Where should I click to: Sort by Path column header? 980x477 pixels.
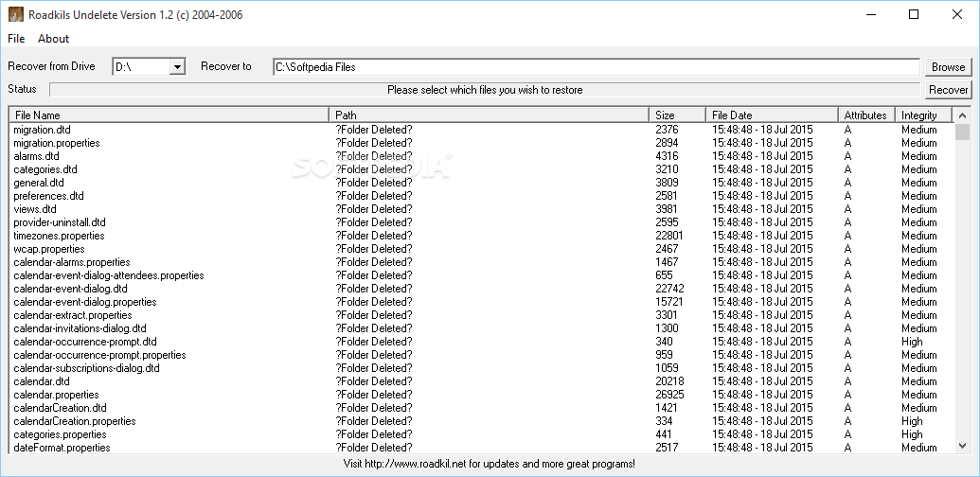(489, 115)
